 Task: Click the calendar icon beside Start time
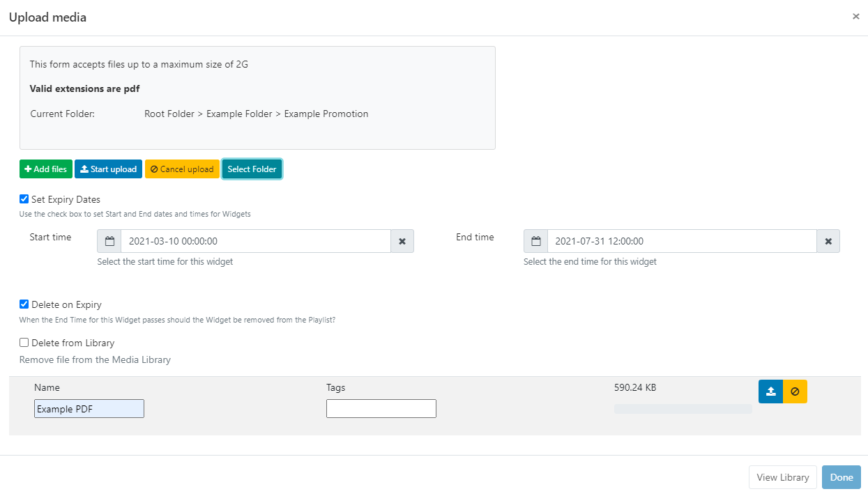point(109,241)
